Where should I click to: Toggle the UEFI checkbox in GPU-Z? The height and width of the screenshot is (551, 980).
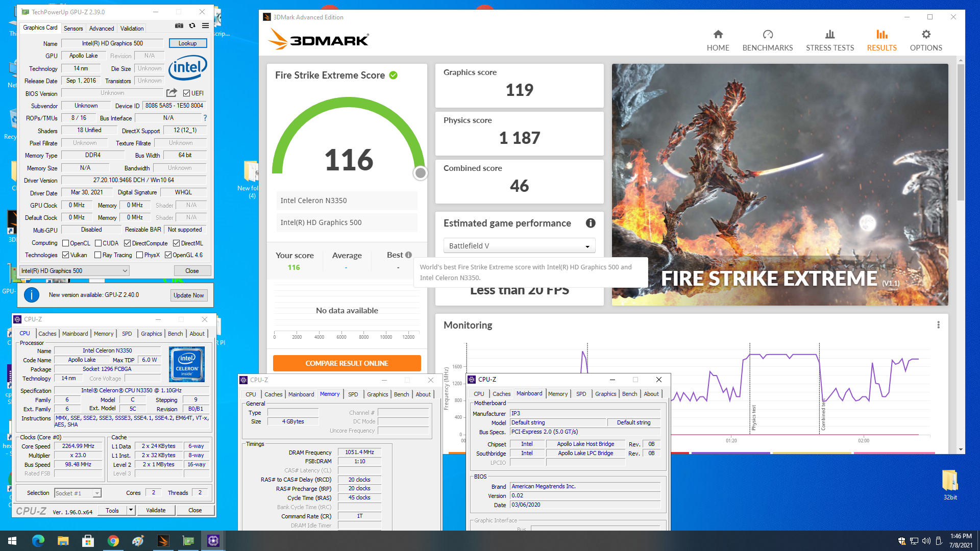coord(187,93)
